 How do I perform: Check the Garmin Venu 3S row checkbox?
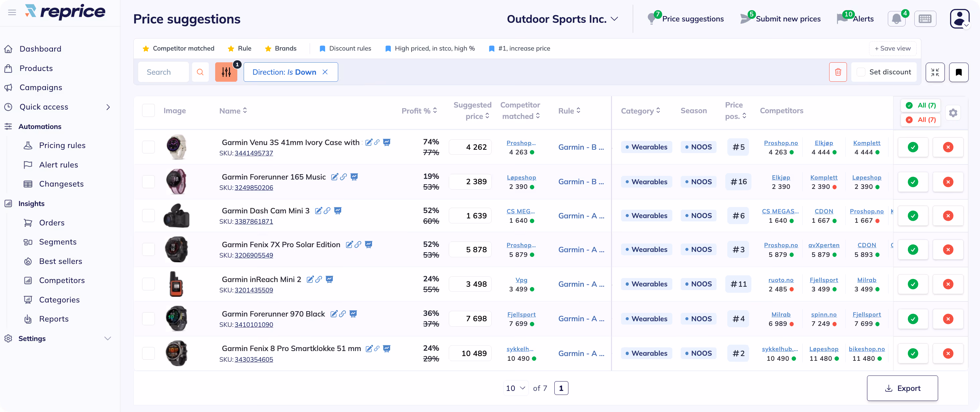click(148, 147)
